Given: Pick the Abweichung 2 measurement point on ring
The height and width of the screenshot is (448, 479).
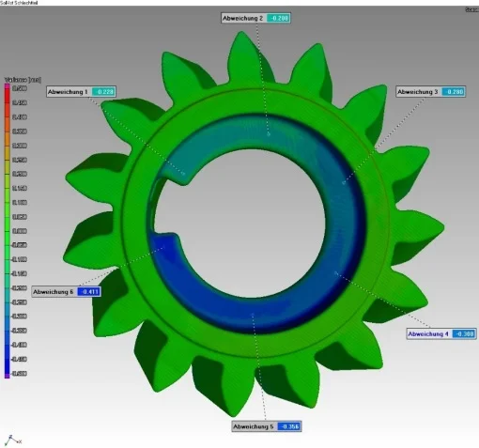Looking at the screenshot, I should coord(269,134).
